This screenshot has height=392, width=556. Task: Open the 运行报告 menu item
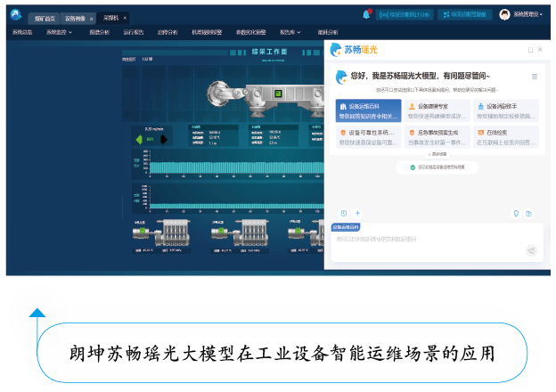click(x=132, y=32)
